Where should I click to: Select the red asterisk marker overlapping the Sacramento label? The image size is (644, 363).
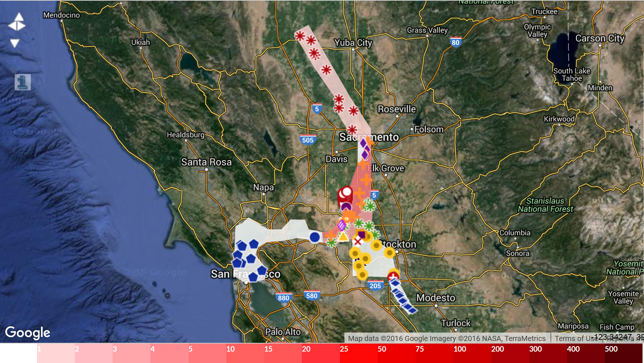(352, 130)
